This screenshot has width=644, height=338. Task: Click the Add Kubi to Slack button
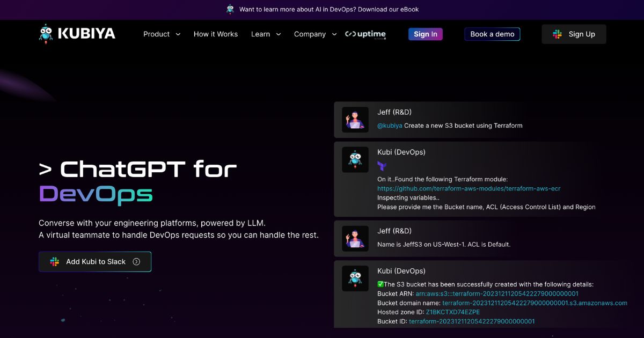tap(95, 262)
